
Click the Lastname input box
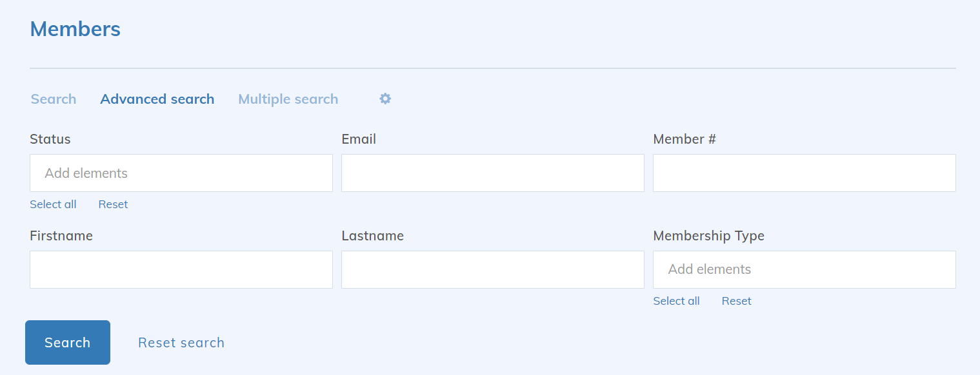tap(492, 269)
